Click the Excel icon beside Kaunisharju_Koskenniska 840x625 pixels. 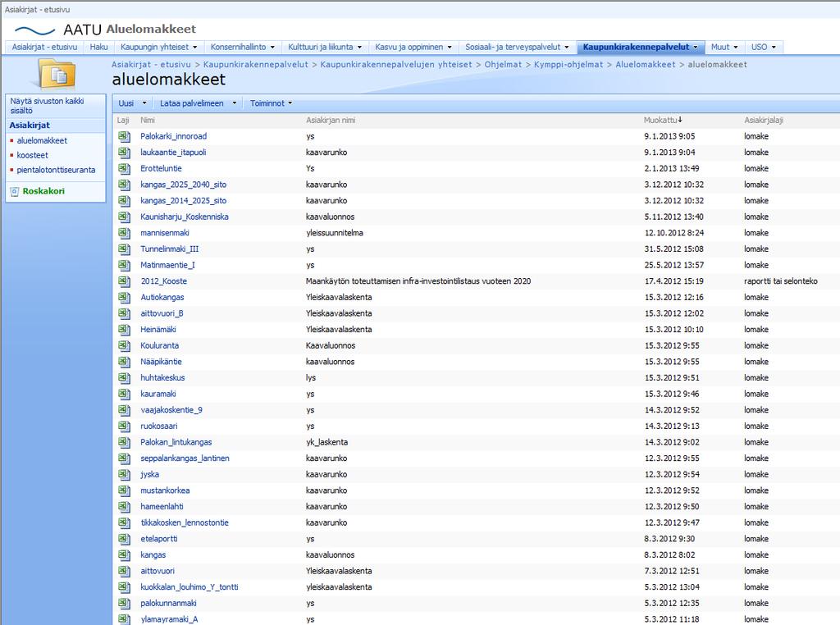[125, 217]
